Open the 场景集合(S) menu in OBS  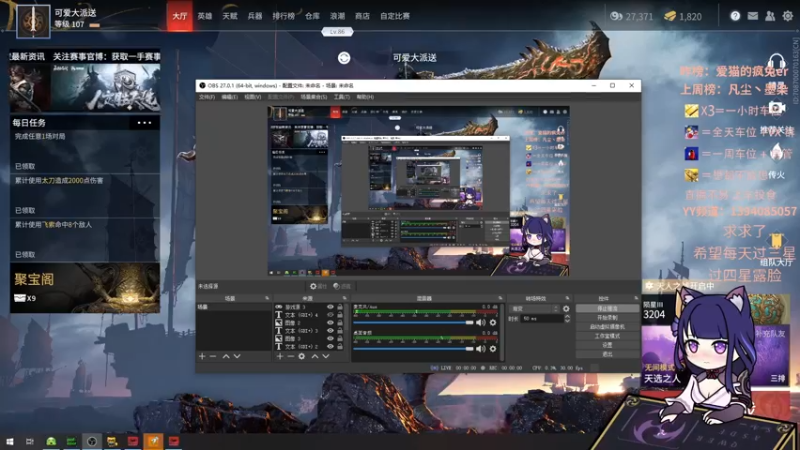[314, 97]
